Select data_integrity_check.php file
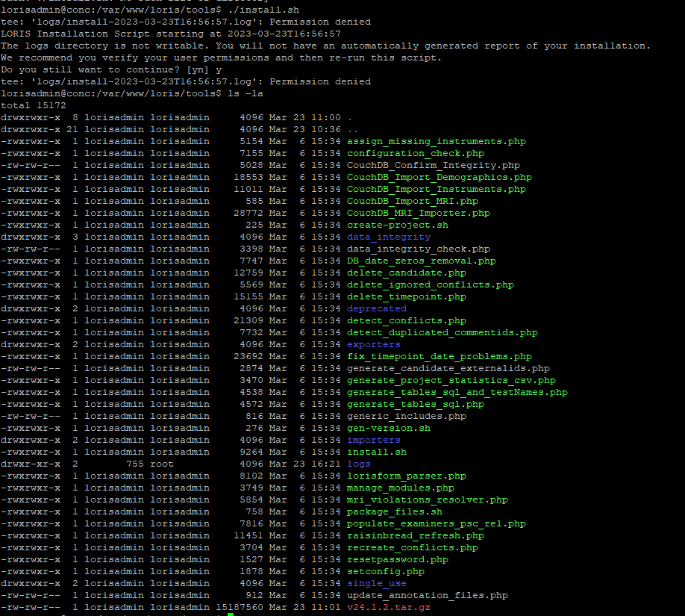The height and width of the screenshot is (616, 685). coord(419,249)
